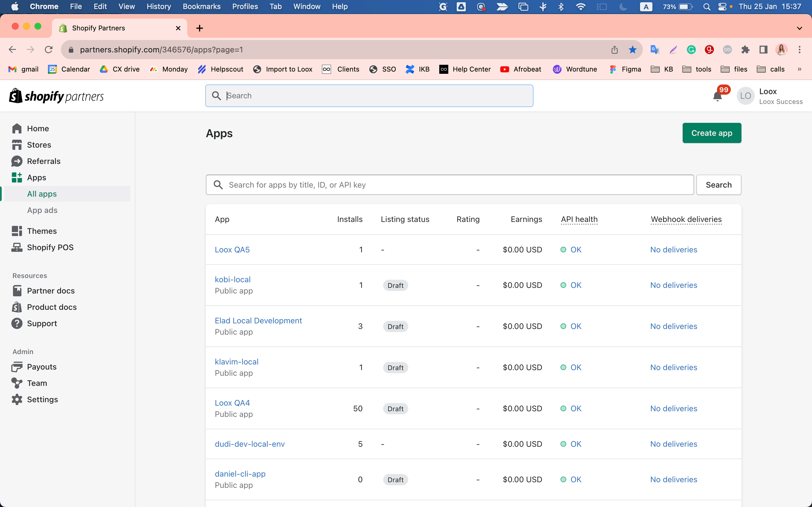Click the Team sidebar icon
The height and width of the screenshot is (507, 812).
17,383
